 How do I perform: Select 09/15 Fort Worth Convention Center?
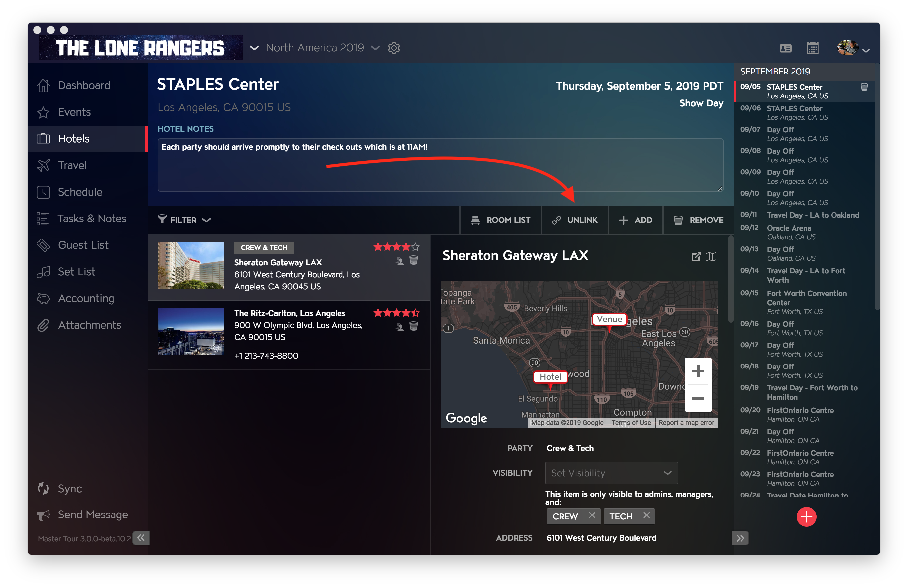pyautogui.click(x=804, y=302)
